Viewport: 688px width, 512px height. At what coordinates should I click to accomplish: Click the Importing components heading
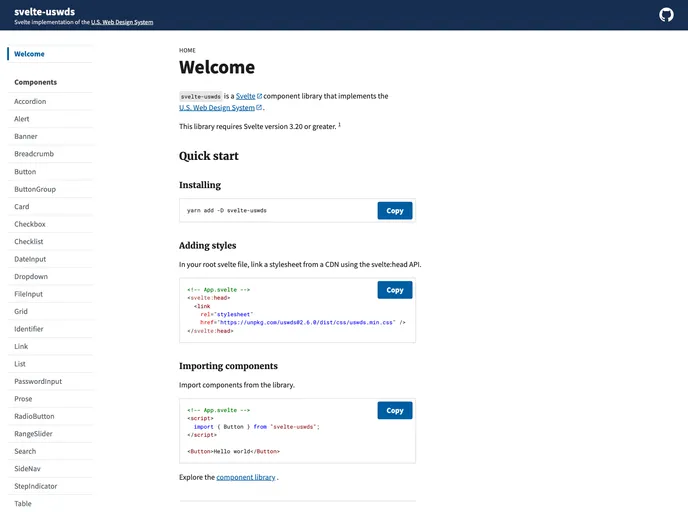click(228, 366)
